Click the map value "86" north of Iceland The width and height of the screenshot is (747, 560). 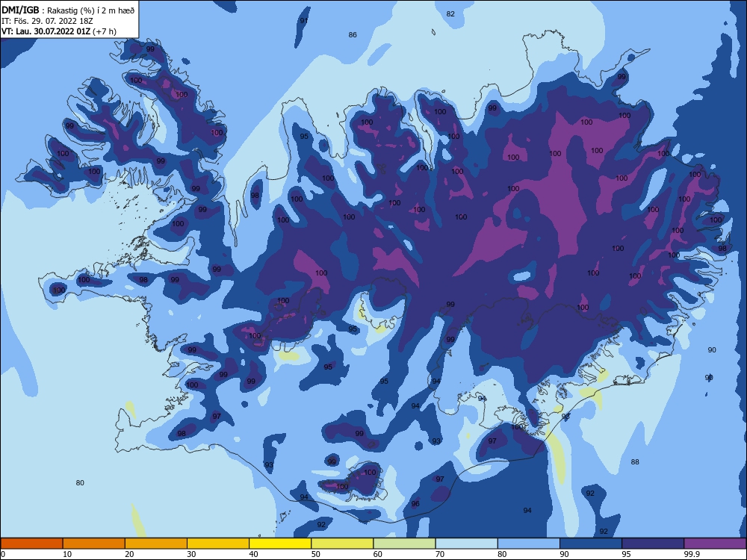pos(353,35)
